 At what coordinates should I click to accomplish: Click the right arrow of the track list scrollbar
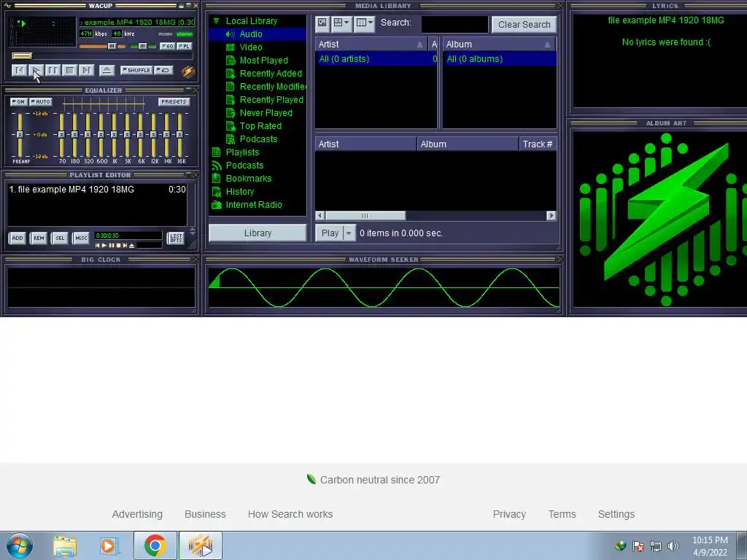pyautogui.click(x=551, y=216)
